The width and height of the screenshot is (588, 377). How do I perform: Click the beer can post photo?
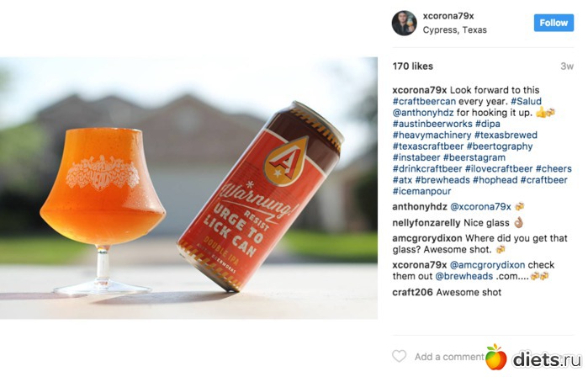(x=188, y=188)
